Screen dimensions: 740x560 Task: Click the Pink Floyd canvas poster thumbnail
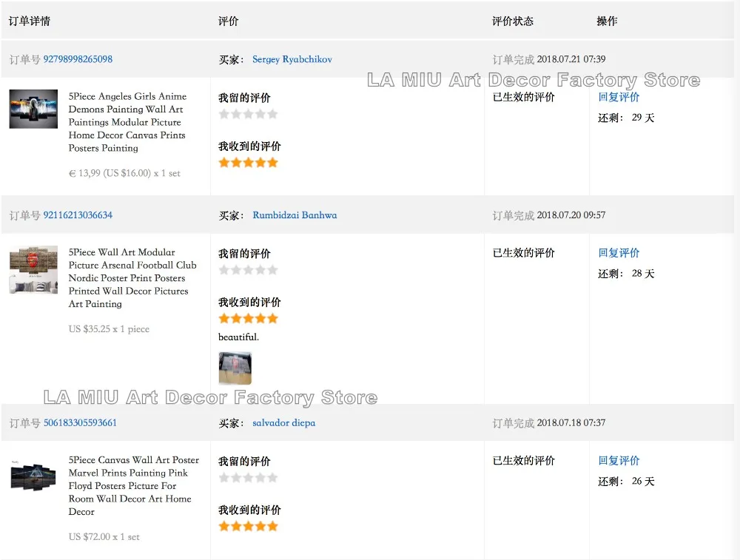(33, 474)
